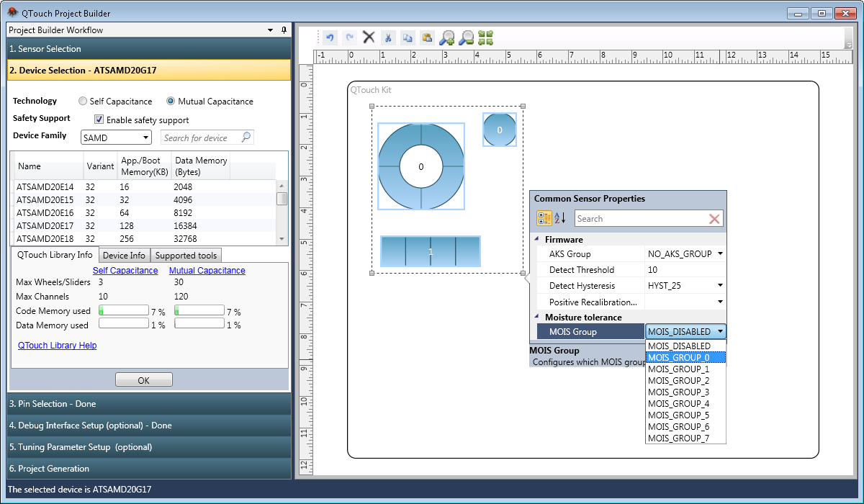Screen dimensions: 864x504
Task: Delete the selected sensor with the X icon
Action: (369, 37)
